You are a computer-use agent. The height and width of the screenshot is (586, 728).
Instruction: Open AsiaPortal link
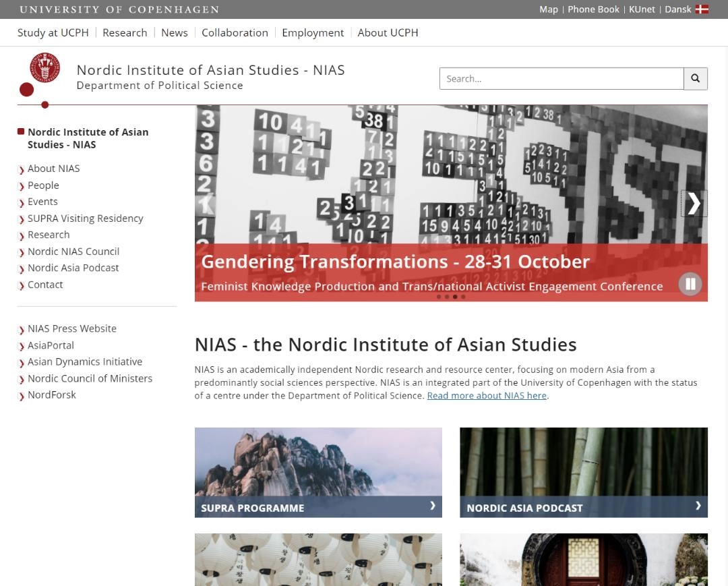point(51,345)
